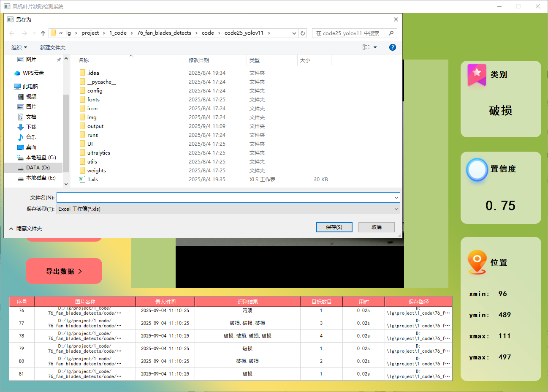Click 1_code breadcrumb in address bar
The height and width of the screenshot is (392, 548).
[118, 33]
